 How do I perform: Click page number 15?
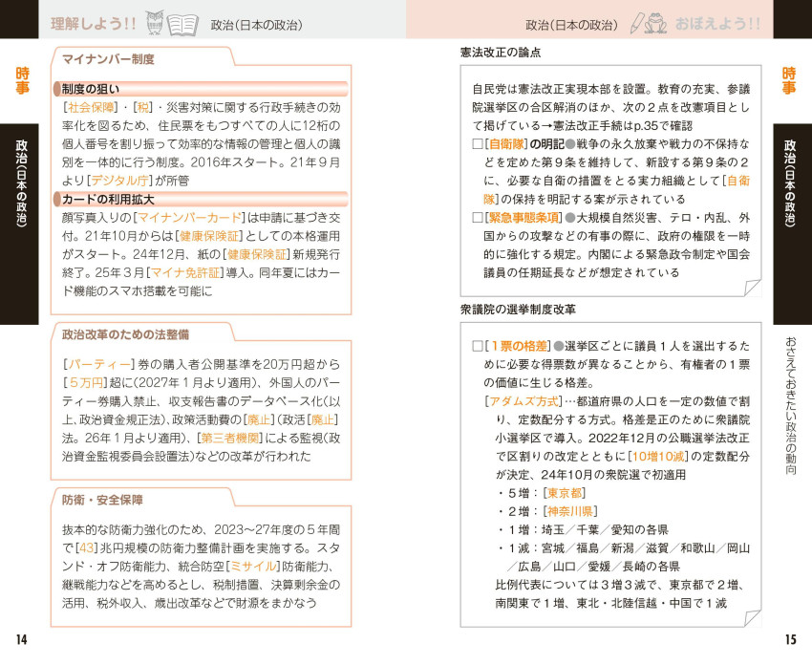pos(790,639)
